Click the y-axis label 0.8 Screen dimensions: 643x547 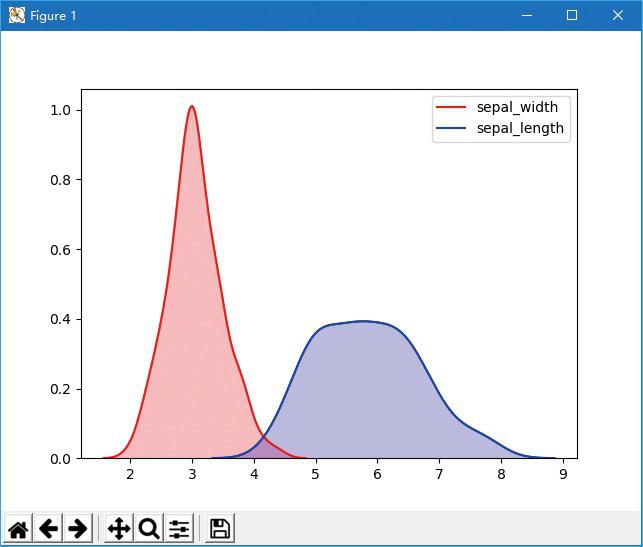(x=60, y=180)
